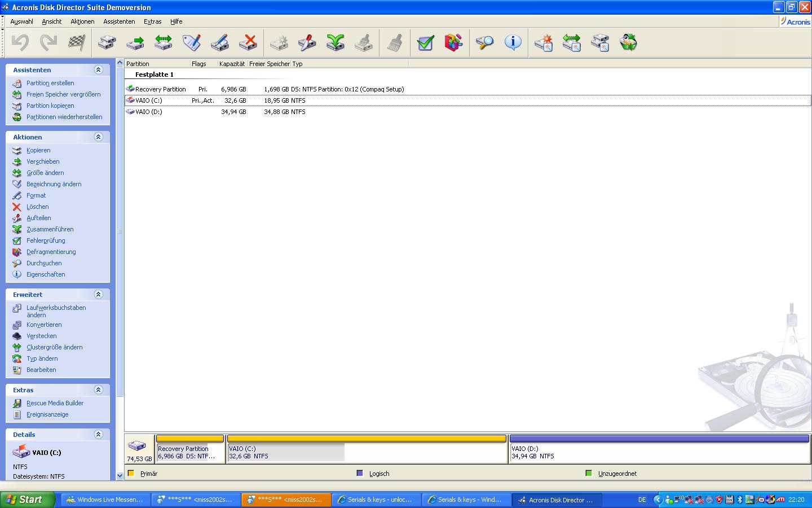Select the VAIO (D:) row in the list
The height and width of the screenshot is (508, 812).
point(467,112)
